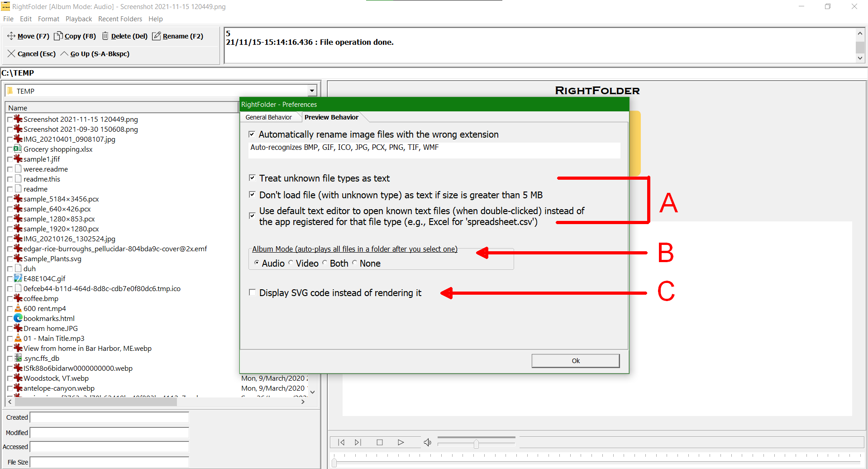Open the Recent Folders menu
The image size is (868, 469).
(120, 19)
